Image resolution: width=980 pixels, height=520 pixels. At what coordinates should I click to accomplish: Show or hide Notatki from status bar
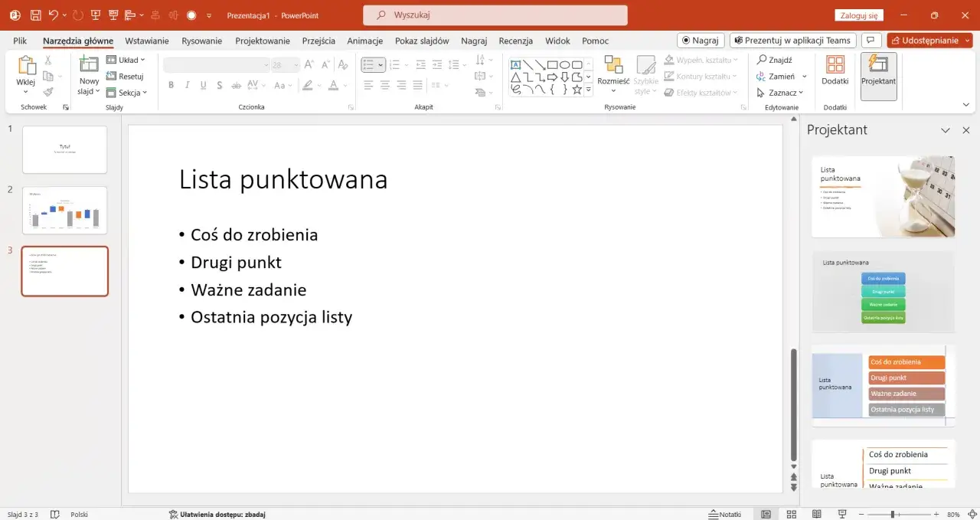point(724,514)
